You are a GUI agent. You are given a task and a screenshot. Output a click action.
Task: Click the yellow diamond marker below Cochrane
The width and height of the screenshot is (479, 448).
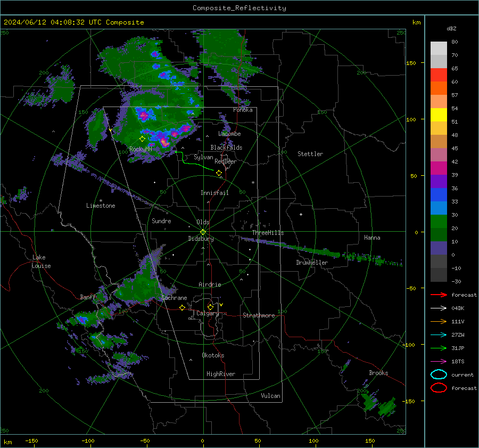click(x=183, y=308)
